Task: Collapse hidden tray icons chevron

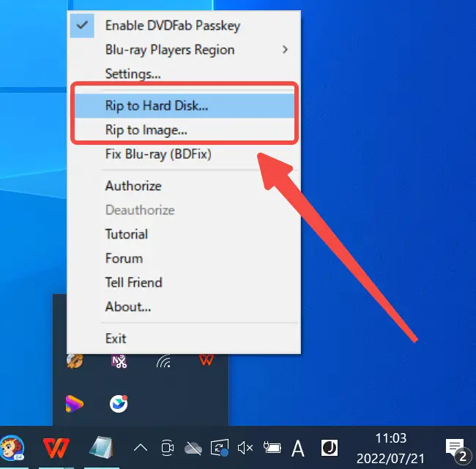Action: 141,448
